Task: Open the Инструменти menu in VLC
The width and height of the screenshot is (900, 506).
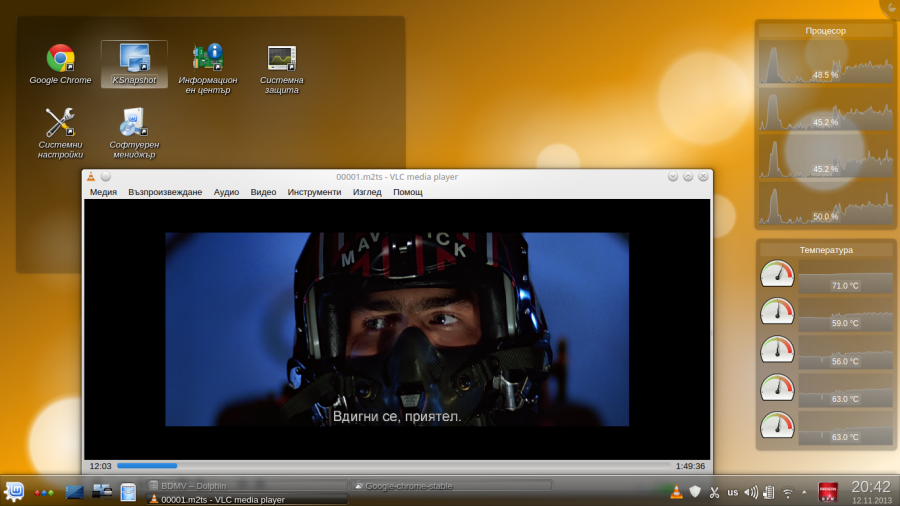Action: click(314, 192)
